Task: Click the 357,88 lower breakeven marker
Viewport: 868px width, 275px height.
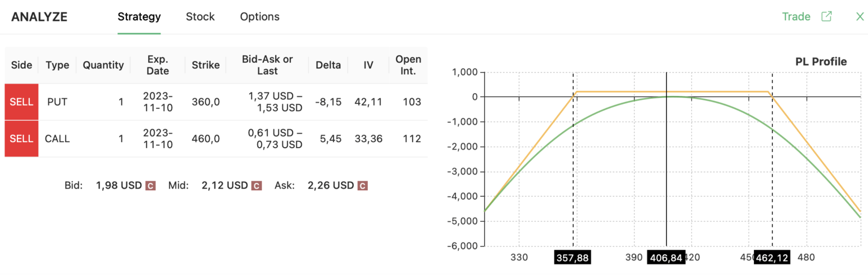Action: click(572, 258)
